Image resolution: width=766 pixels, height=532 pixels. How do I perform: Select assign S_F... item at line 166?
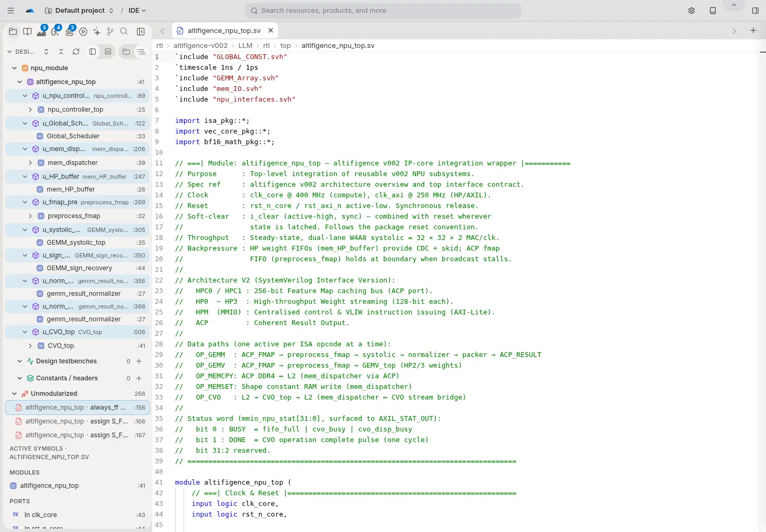pos(78,421)
